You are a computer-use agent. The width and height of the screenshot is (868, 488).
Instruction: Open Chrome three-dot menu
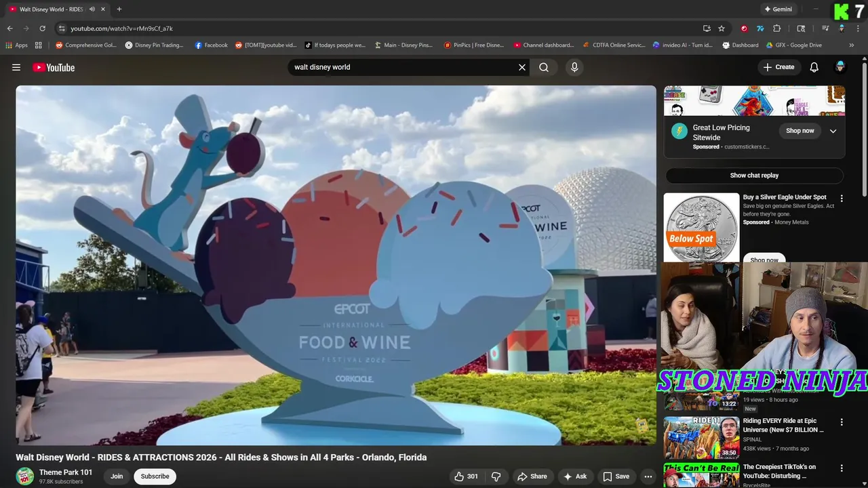pyautogui.click(x=858, y=28)
